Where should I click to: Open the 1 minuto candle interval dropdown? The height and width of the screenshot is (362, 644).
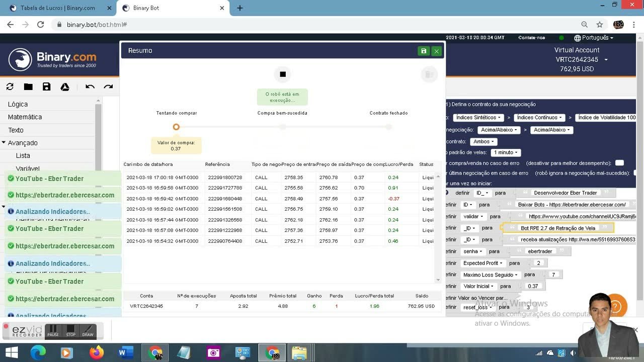click(506, 152)
